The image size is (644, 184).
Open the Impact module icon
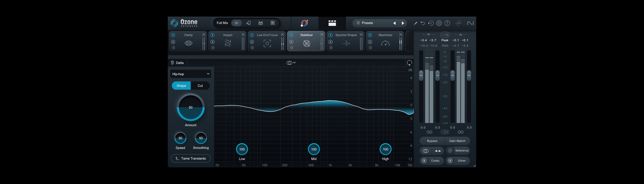228,43
